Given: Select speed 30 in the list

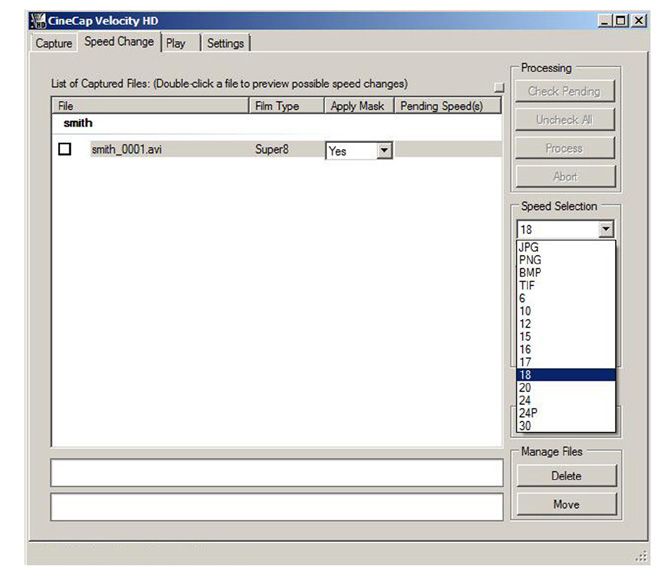Looking at the screenshot, I should (x=566, y=426).
